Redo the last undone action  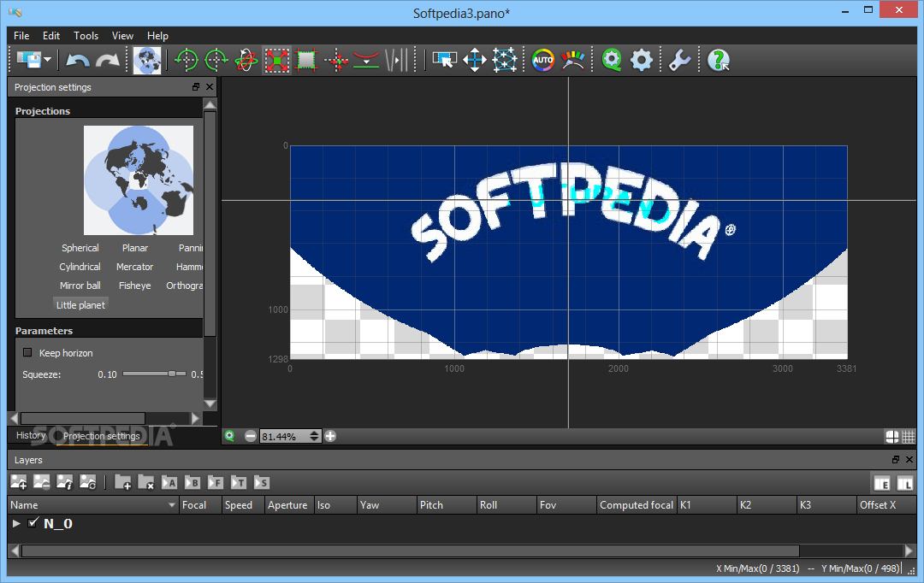coord(108,60)
